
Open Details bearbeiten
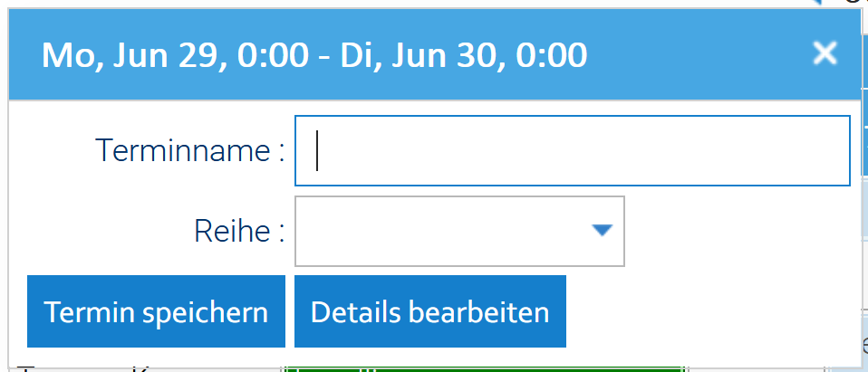429,312
